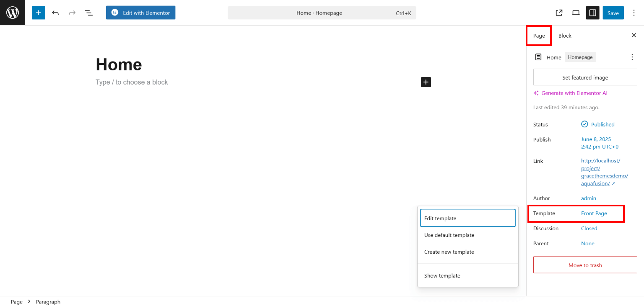Screen dimensions: 644x306
Task: Choose Edit template from the menu
Action: tap(467, 218)
